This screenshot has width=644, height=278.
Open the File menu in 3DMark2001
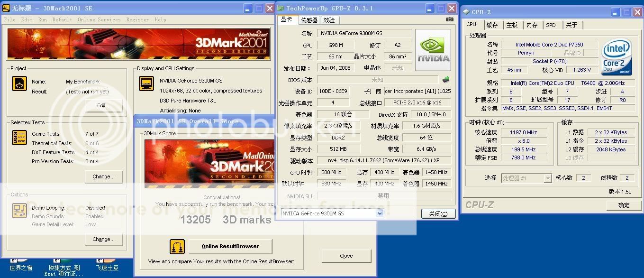click(9, 19)
